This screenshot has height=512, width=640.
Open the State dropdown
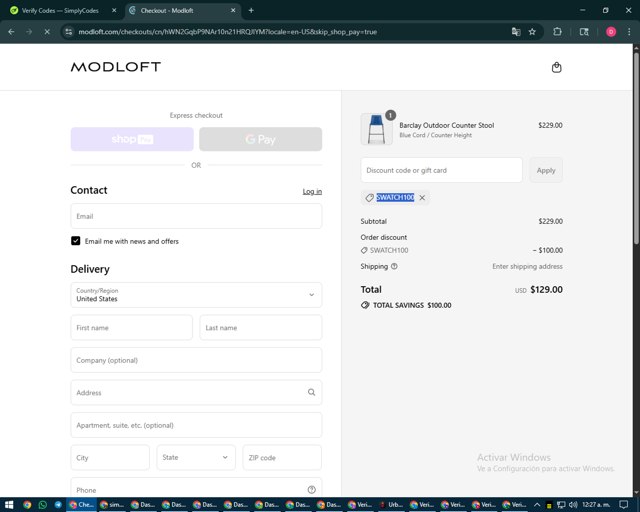(x=196, y=457)
